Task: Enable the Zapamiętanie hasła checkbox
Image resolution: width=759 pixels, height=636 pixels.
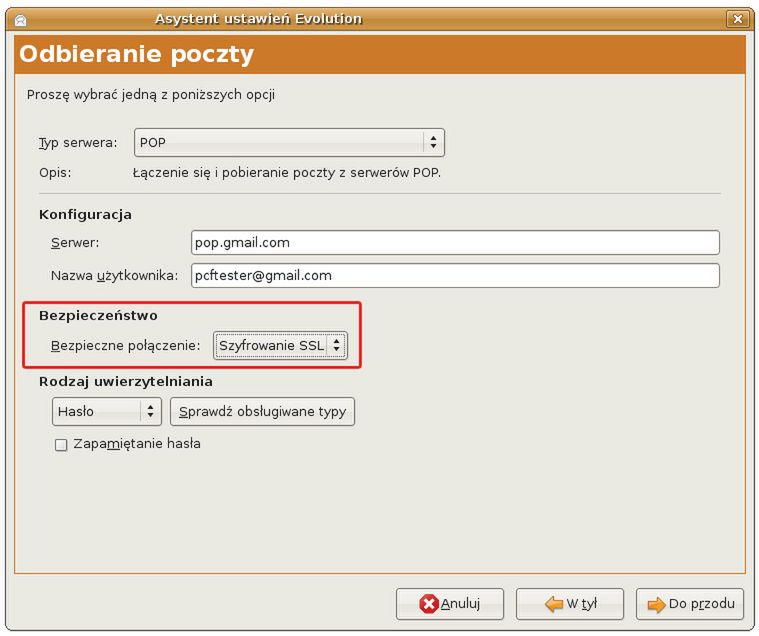Action: coord(61,444)
